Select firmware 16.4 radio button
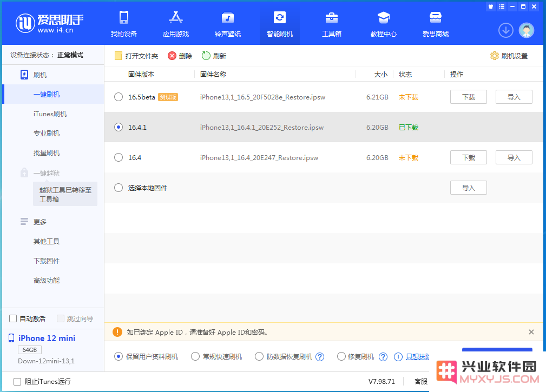The width and height of the screenshot is (546, 392). (119, 157)
